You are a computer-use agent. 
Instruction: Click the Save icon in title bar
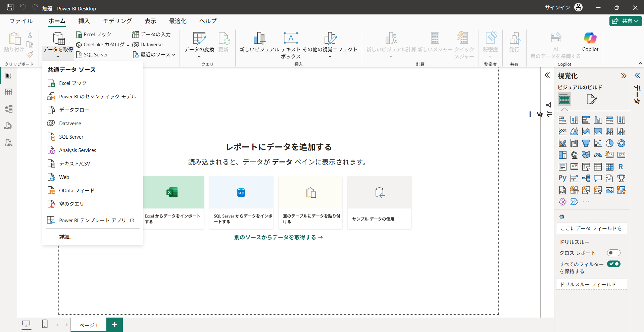[x=10, y=7]
